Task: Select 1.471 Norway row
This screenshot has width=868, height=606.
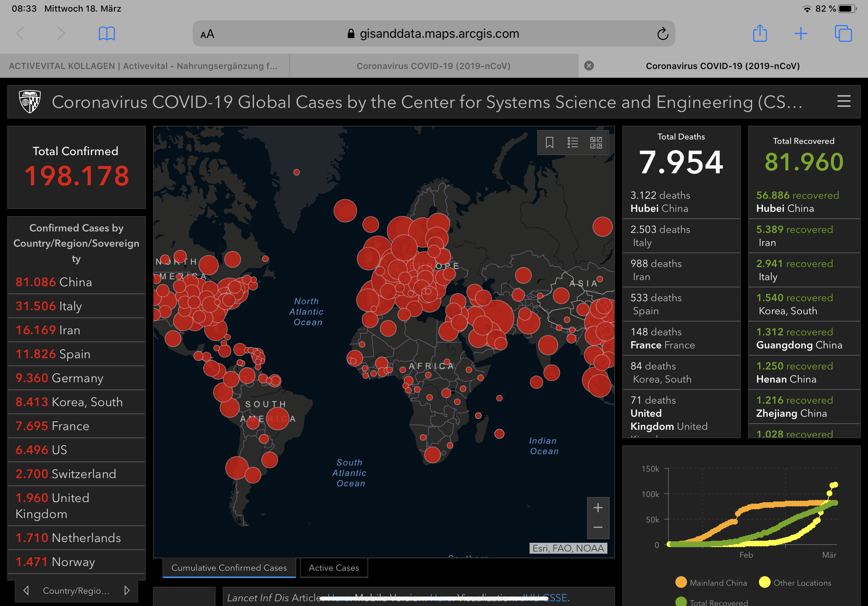Action: 76,562
